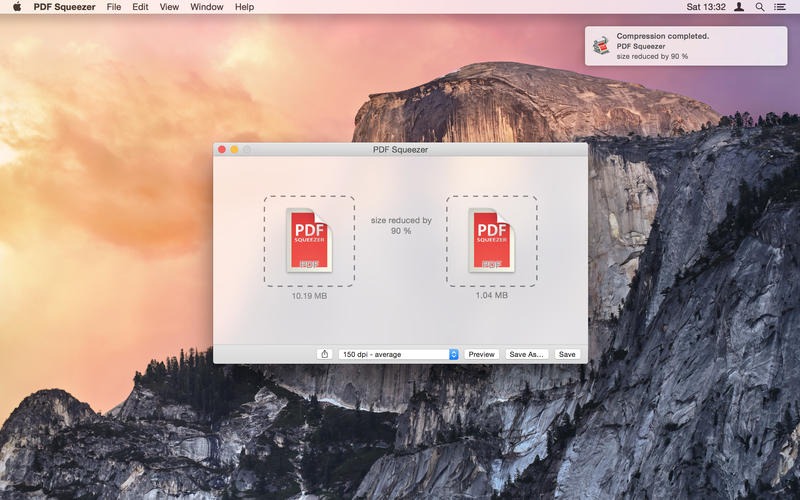Open the Window menu
The width and height of the screenshot is (800, 500).
tap(206, 7)
